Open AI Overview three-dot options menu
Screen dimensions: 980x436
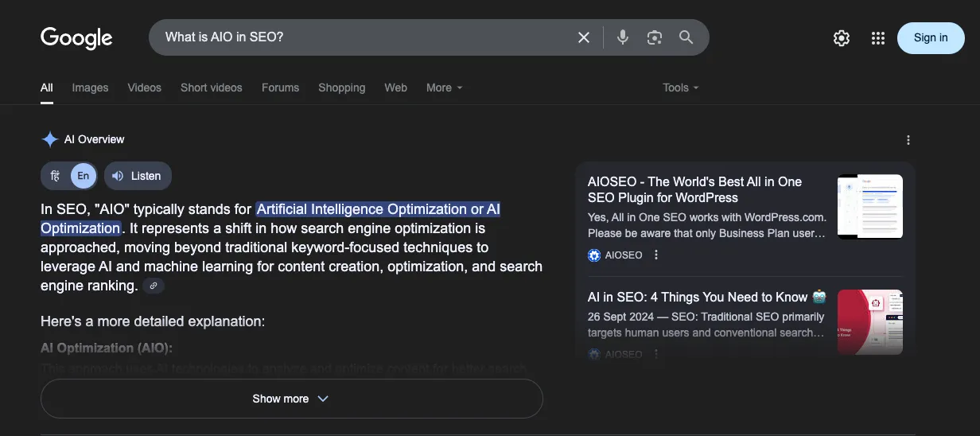tap(908, 140)
